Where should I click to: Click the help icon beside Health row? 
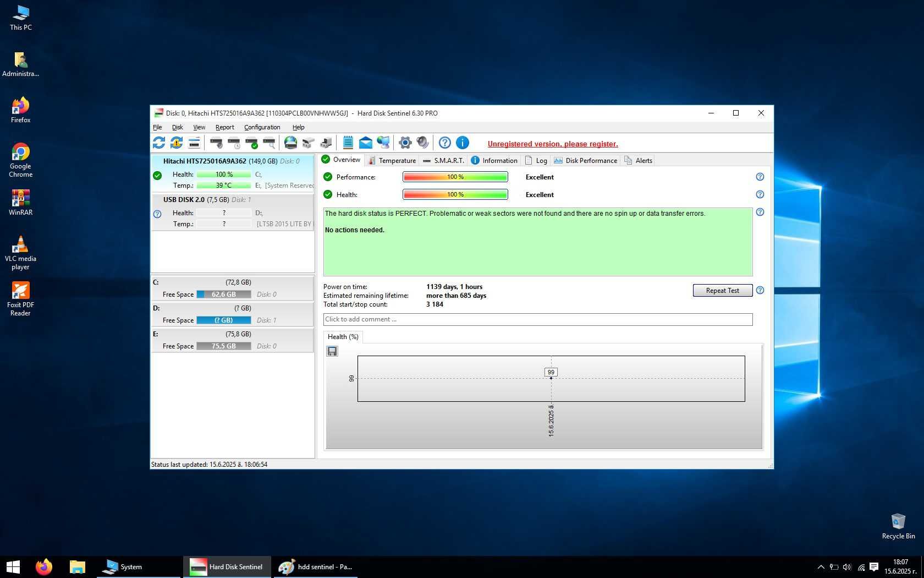coord(760,194)
